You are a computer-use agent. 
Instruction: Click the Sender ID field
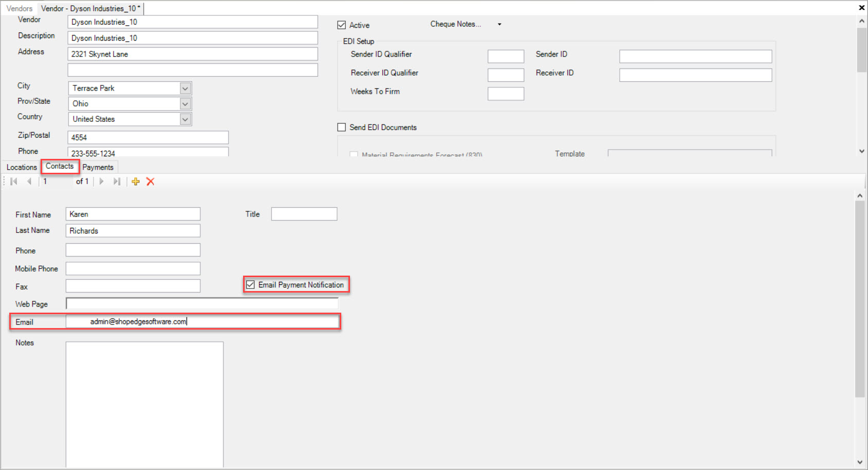(695, 56)
